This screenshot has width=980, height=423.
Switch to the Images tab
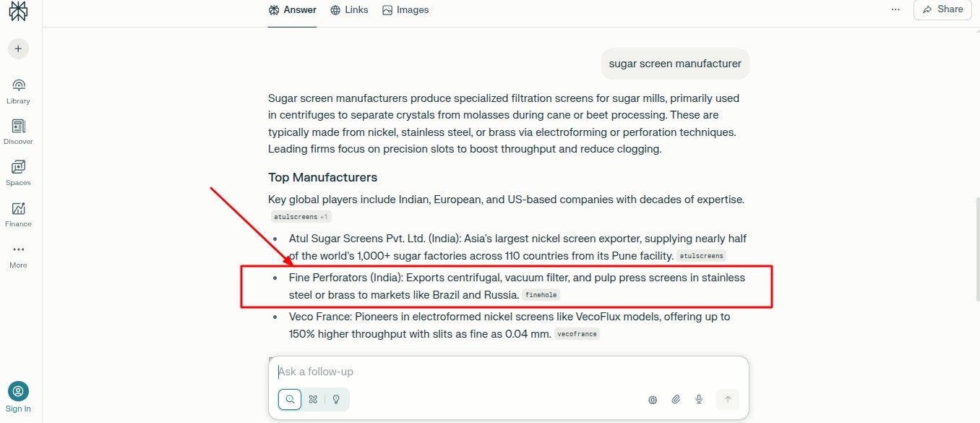coord(405,10)
